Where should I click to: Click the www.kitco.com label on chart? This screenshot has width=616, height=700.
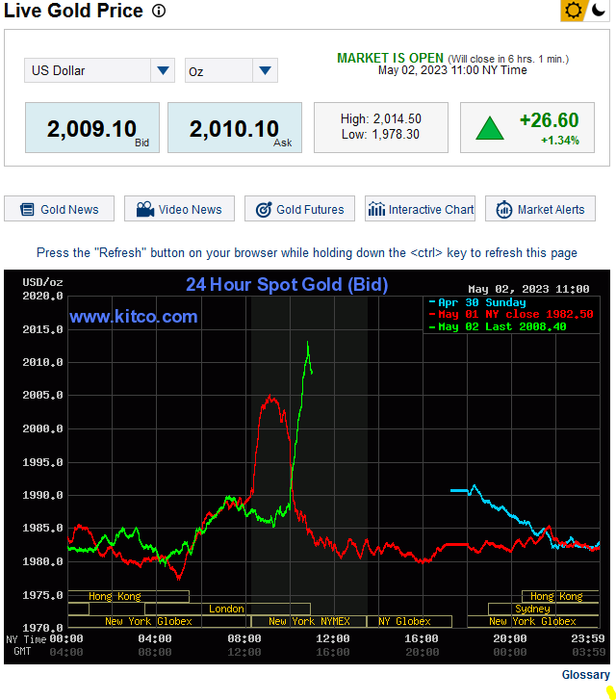[134, 317]
